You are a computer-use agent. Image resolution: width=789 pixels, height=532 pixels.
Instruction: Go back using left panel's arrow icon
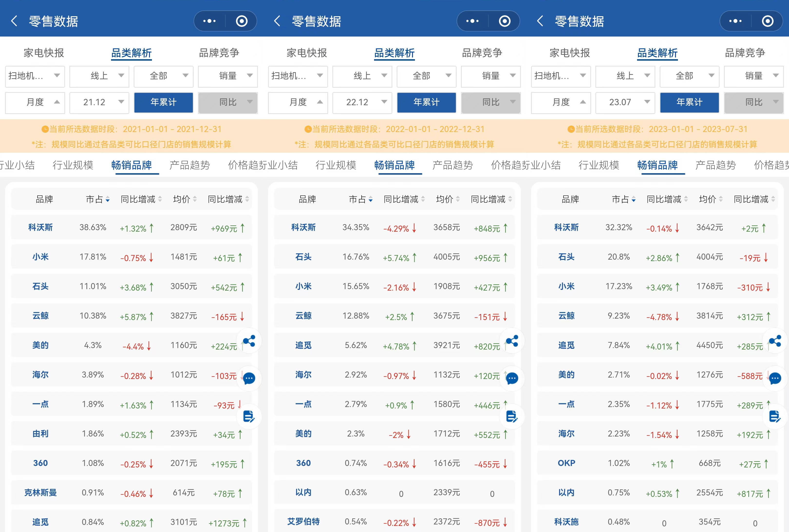coord(14,21)
